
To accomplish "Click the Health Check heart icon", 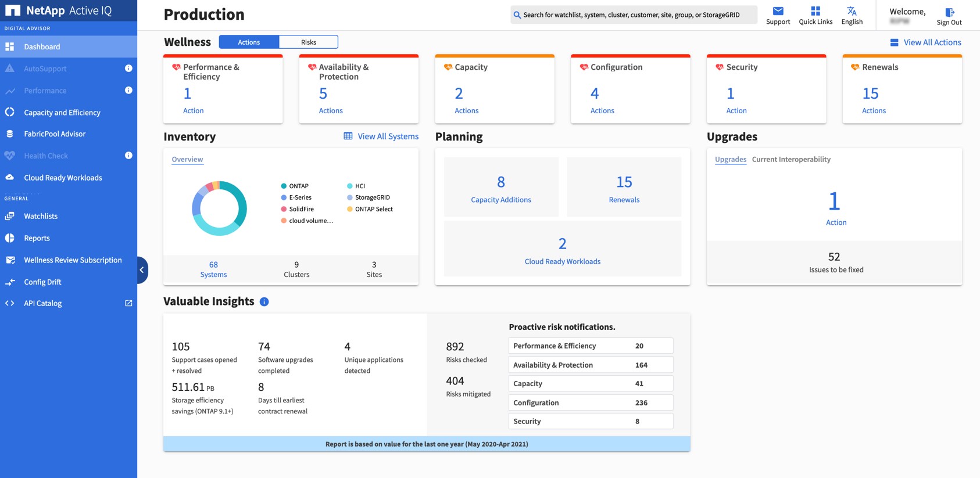I will click(10, 156).
